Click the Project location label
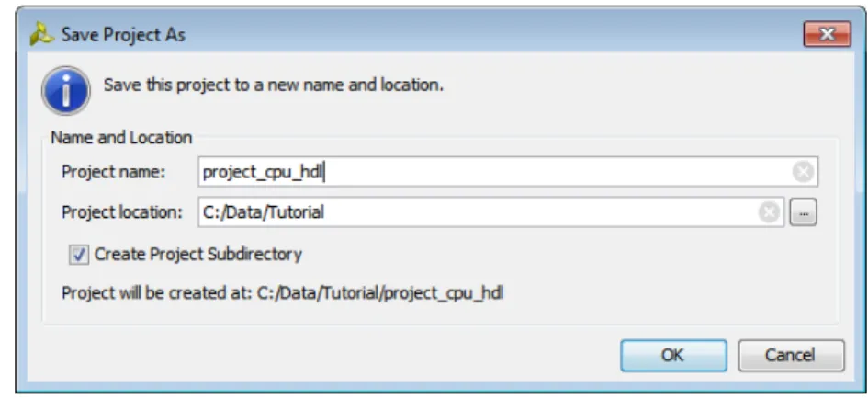 tap(122, 212)
